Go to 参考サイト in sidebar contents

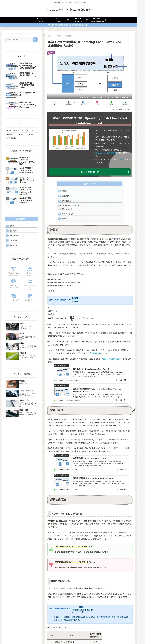click(13, 245)
